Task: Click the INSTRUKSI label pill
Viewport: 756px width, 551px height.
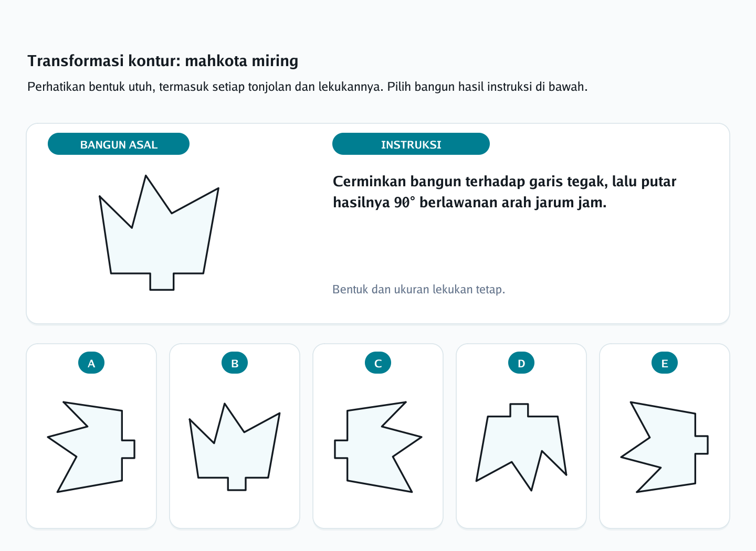Action: [411, 144]
